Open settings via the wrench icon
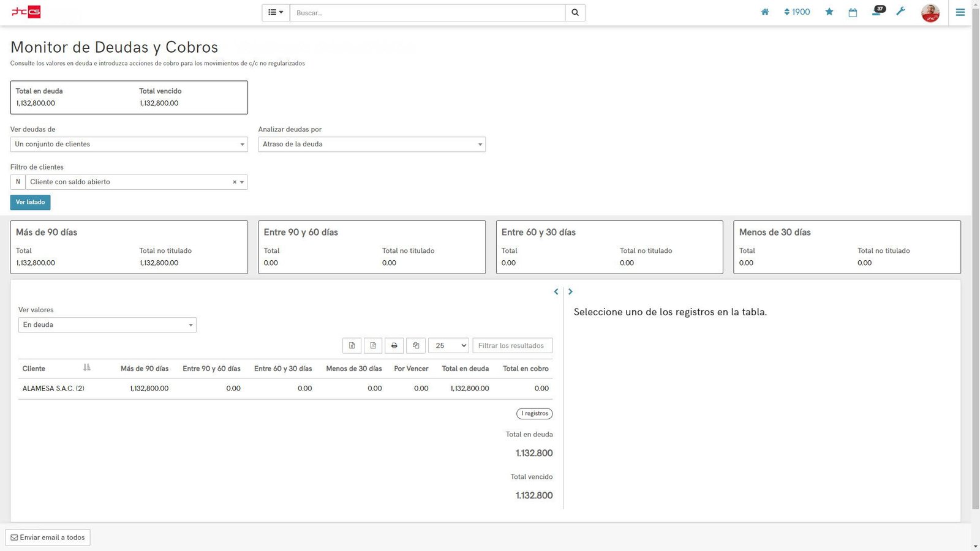The height and width of the screenshot is (551, 980). pyautogui.click(x=900, y=12)
